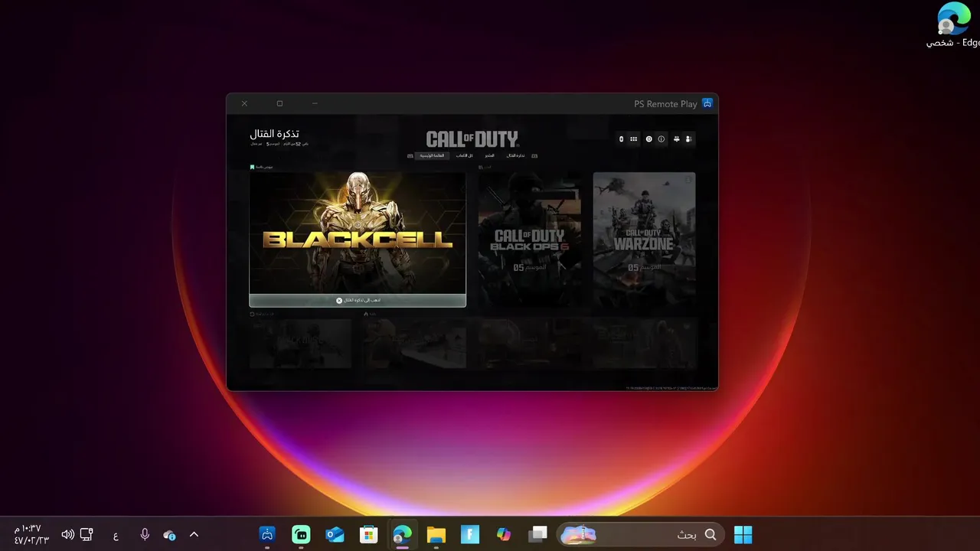980x551 pixels.
Task: Expand the hidden system tray icons chevron
Action: pos(194,535)
